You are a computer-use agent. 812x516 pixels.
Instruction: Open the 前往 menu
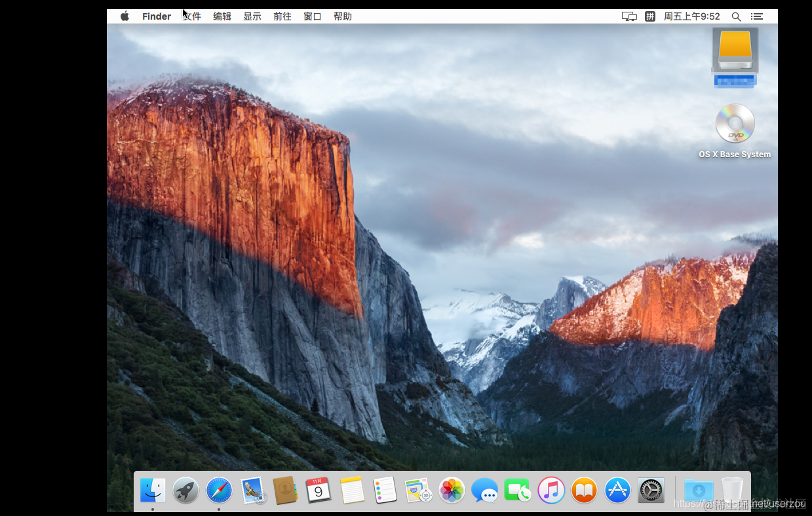click(x=282, y=16)
